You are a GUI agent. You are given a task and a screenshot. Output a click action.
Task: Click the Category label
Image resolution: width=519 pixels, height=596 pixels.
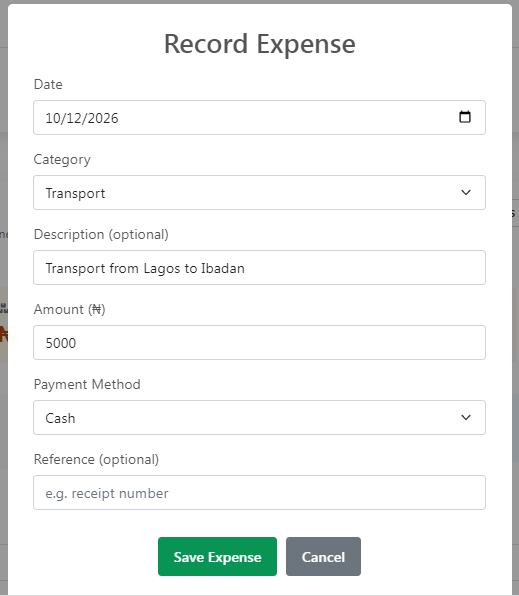tap(62, 160)
